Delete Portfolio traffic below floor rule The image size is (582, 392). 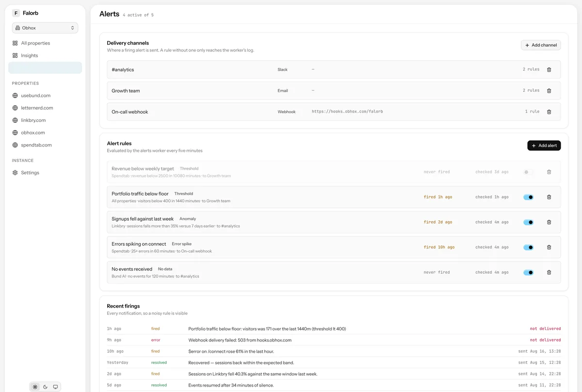coord(549,197)
